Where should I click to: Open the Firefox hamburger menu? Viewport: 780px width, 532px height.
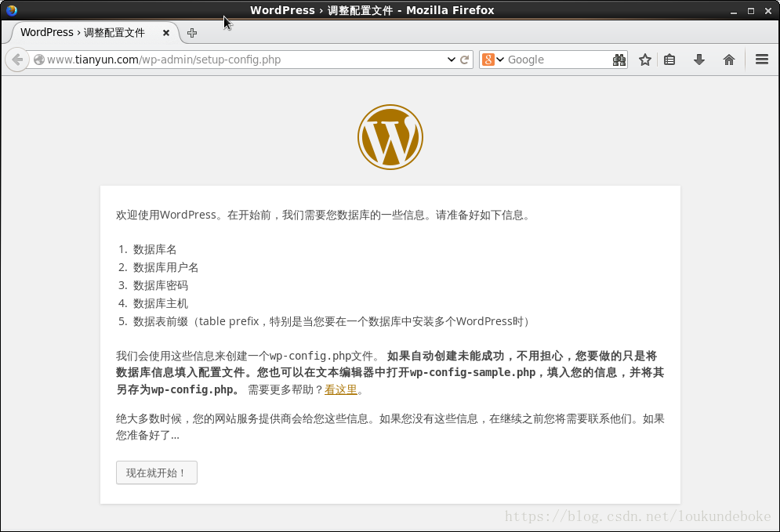(762, 60)
